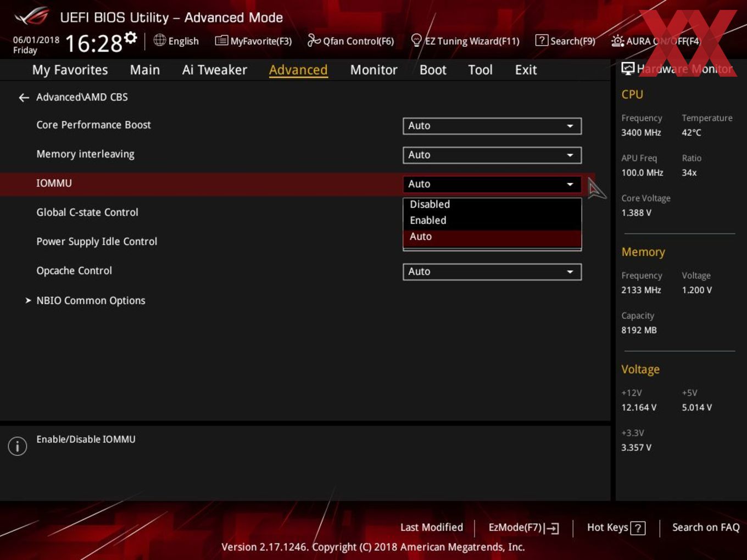Go back using the left arrow icon
Image resolution: width=747 pixels, height=560 pixels.
(x=24, y=98)
